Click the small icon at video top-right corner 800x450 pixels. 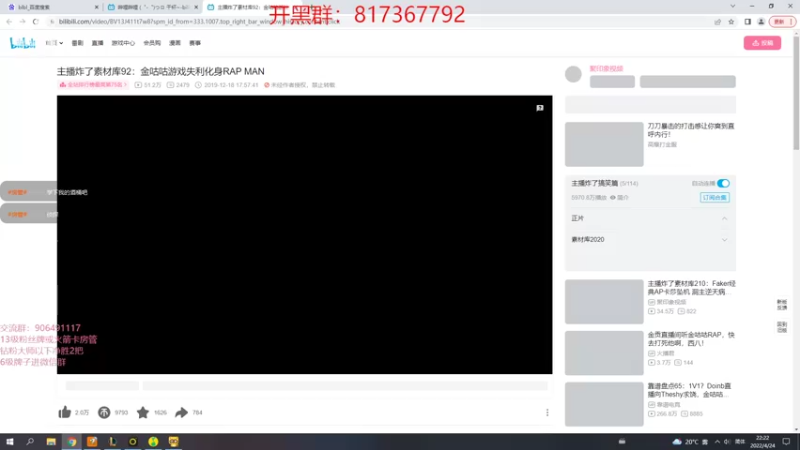(540, 108)
